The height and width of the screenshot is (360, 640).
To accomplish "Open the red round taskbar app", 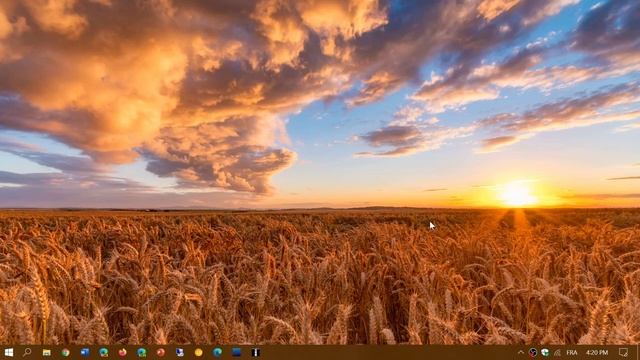I will click(x=161, y=352).
